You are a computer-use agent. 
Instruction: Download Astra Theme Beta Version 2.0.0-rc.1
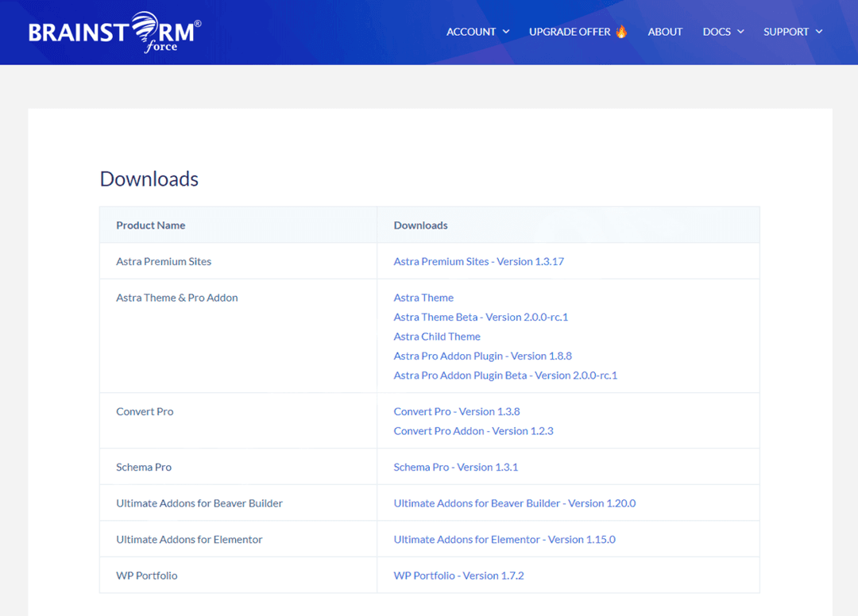pos(481,317)
